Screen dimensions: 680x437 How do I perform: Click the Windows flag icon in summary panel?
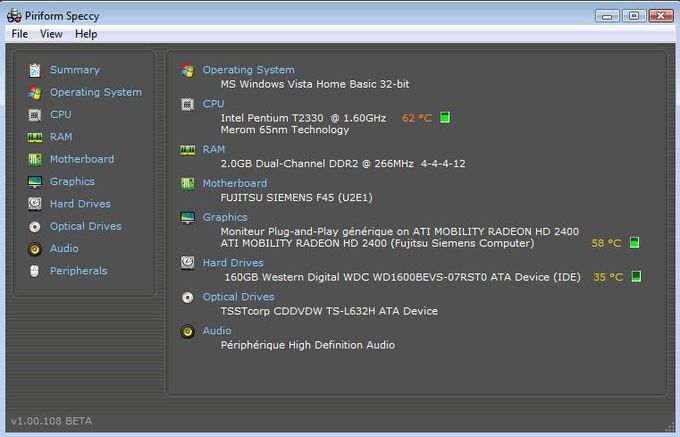(x=187, y=70)
